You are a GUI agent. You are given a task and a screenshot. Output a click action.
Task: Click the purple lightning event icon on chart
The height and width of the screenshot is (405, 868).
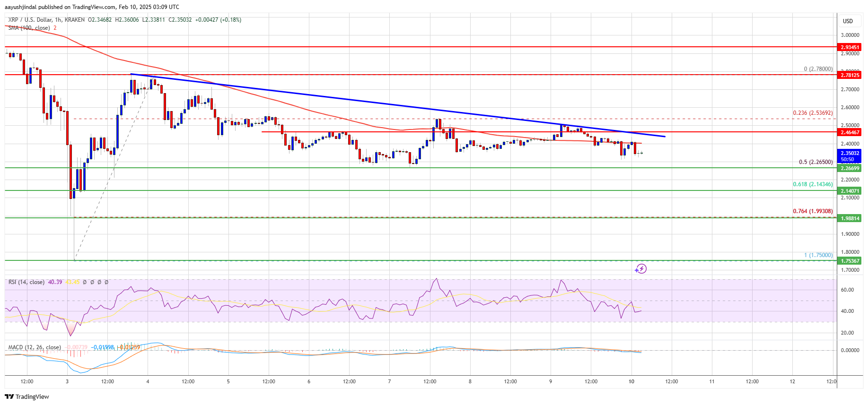click(640, 269)
